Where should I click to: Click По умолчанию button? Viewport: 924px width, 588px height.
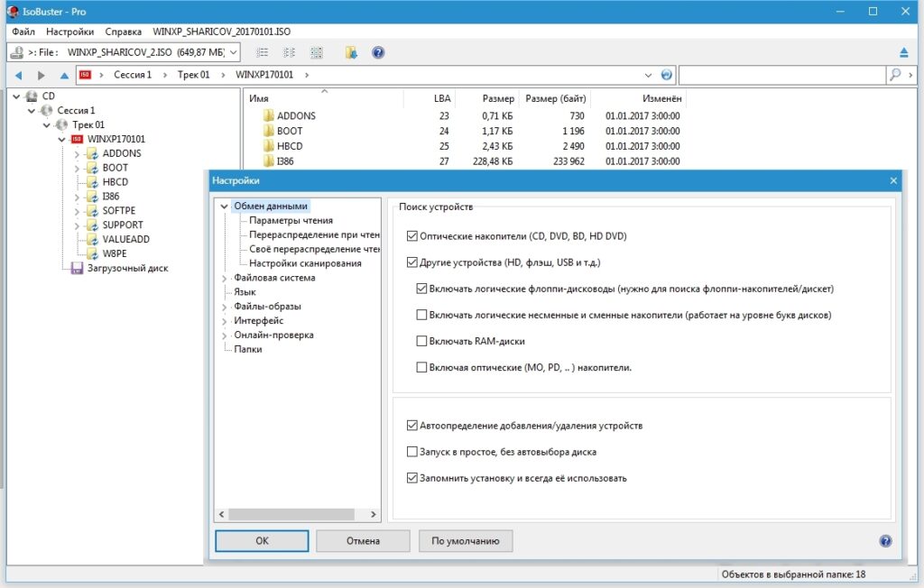click(466, 541)
